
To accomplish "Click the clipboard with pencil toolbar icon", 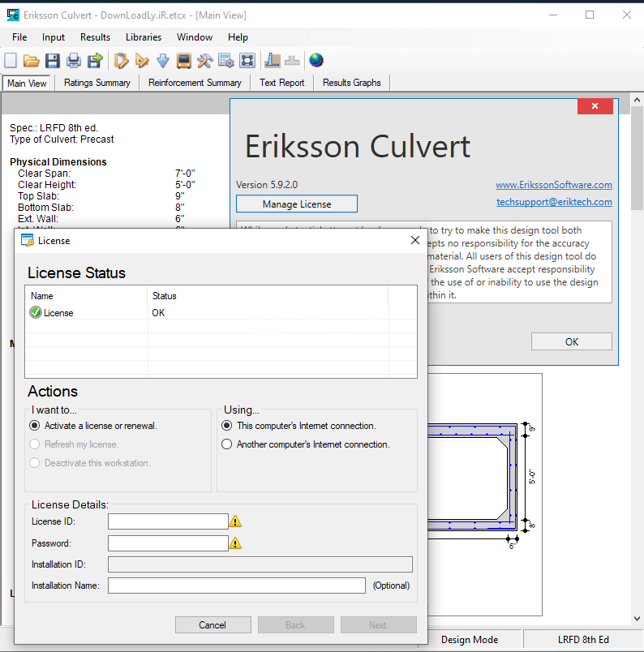I will point(121,61).
